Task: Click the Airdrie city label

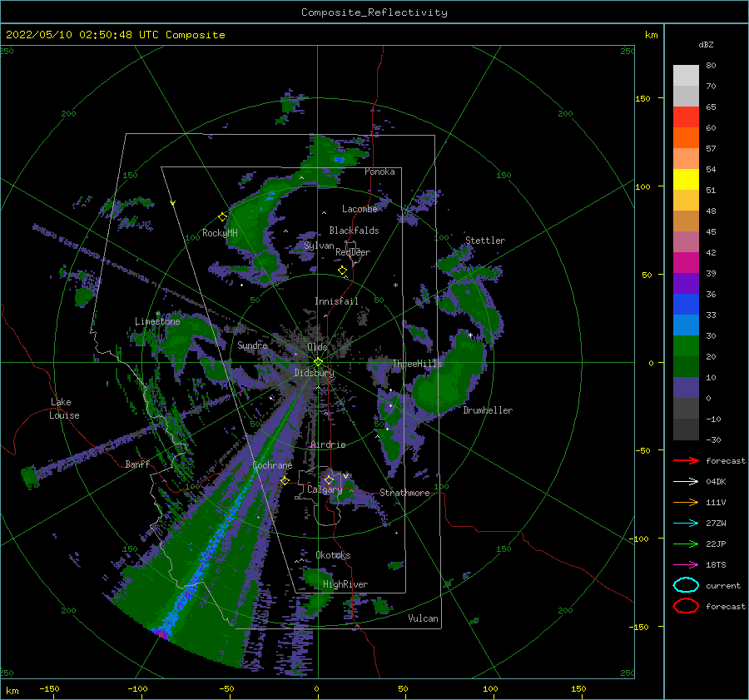Action: (328, 444)
